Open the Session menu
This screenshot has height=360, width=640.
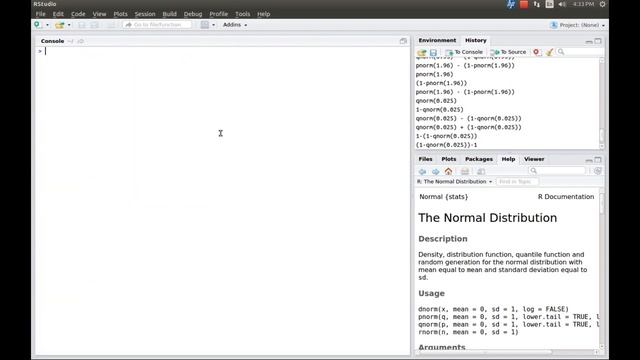tap(145, 14)
